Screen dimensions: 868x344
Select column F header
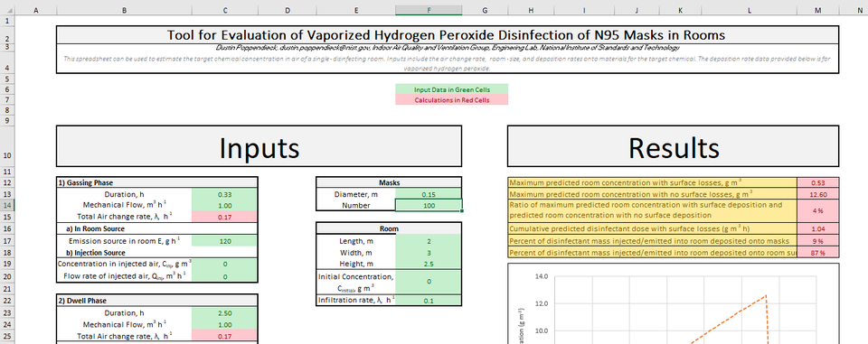[429, 10]
